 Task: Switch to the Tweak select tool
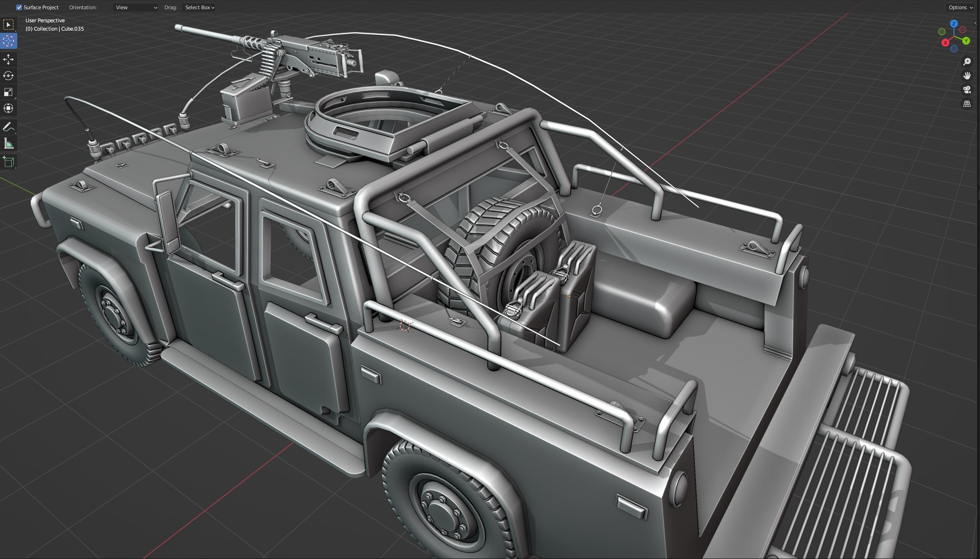(x=8, y=24)
